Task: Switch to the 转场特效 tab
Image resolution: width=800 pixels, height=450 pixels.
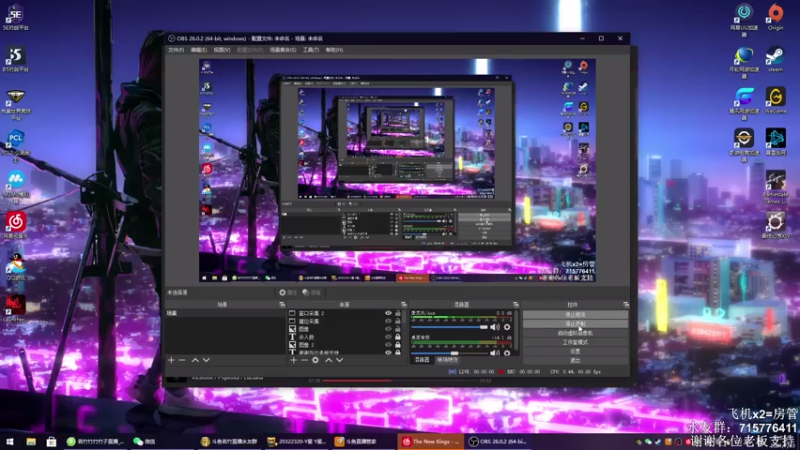Action: 447,360
